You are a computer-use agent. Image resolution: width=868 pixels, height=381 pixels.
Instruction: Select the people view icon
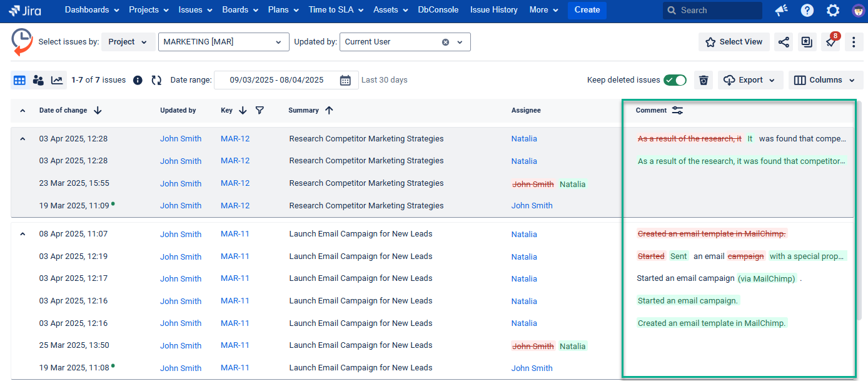pyautogui.click(x=38, y=80)
